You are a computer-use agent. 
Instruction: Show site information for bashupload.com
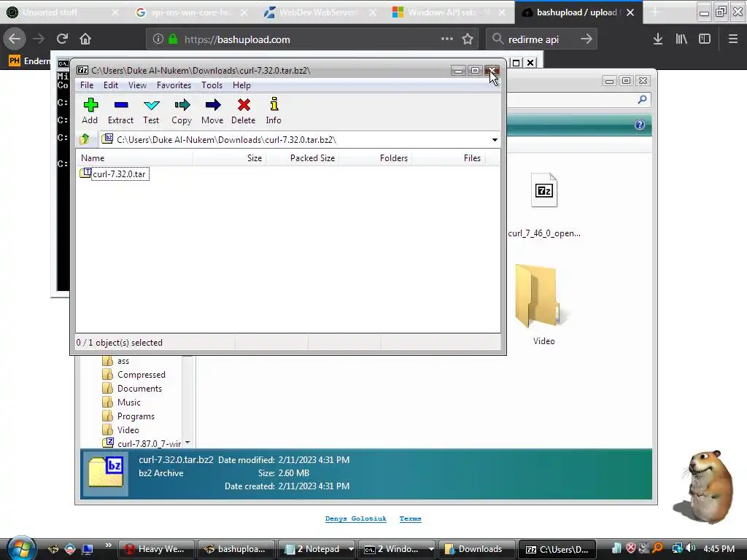(x=158, y=39)
